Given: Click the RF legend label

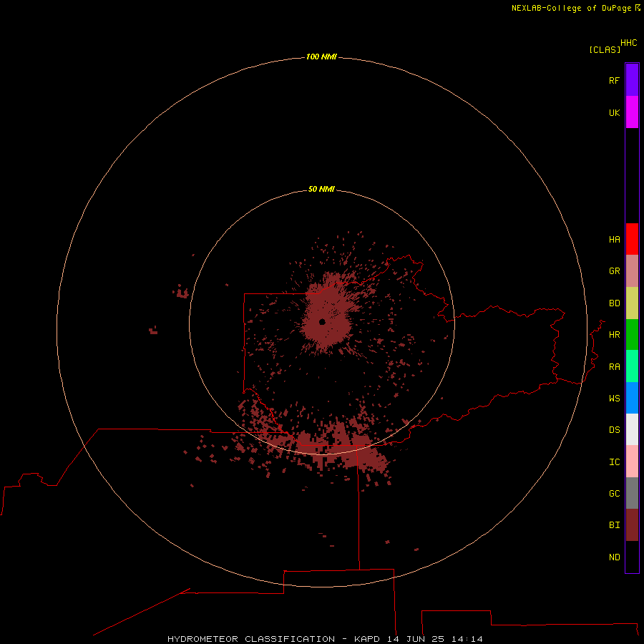Looking at the screenshot, I should click(614, 80).
